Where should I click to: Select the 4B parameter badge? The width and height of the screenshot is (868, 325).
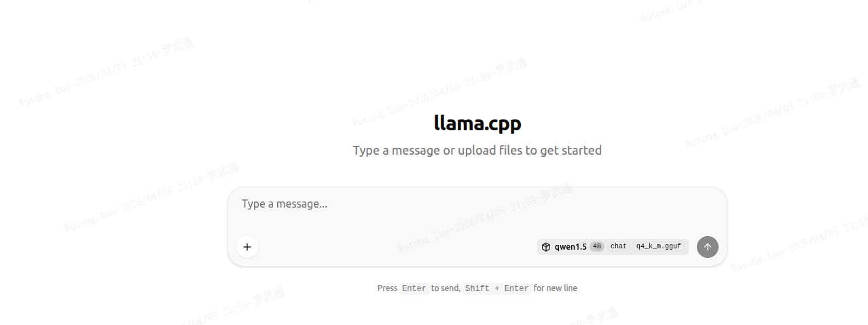point(597,247)
